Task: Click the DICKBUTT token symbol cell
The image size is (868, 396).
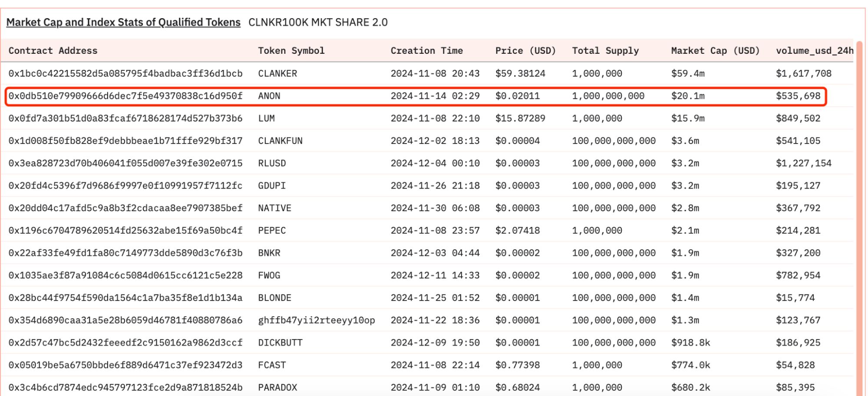Action: tap(280, 343)
